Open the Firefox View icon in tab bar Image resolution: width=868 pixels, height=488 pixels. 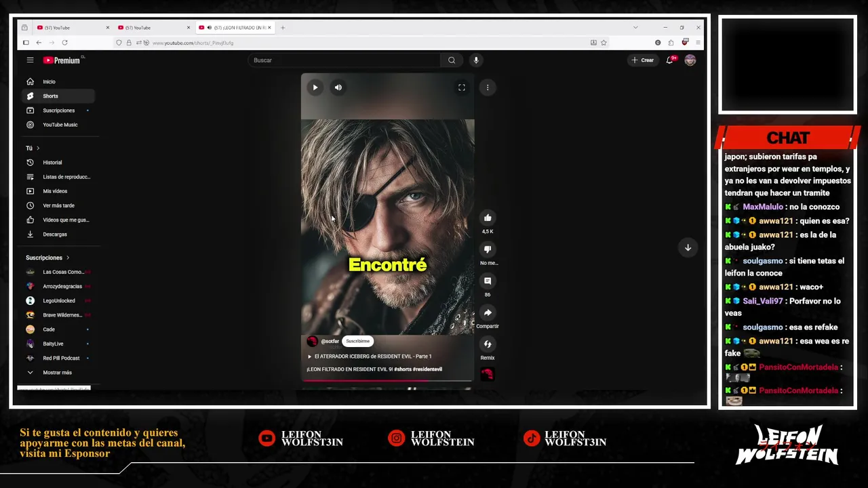coord(24,28)
